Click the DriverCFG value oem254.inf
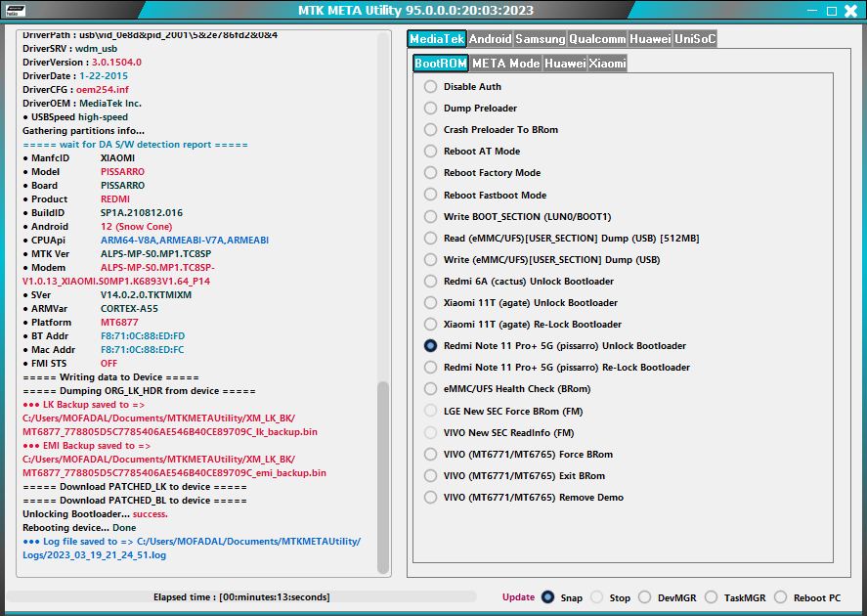The image size is (867, 616). point(103,90)
